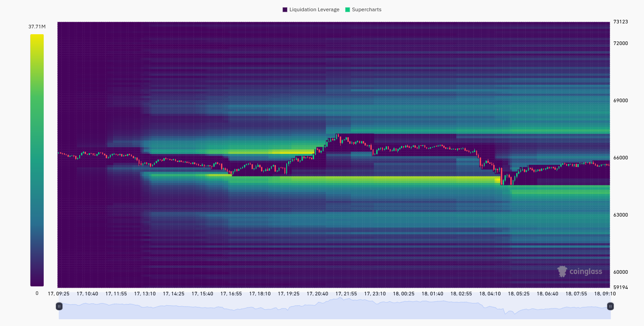644x326 pixels.
Task: Click the purple Liquidation Leverage legend square
Action: (x=285, y=9)
